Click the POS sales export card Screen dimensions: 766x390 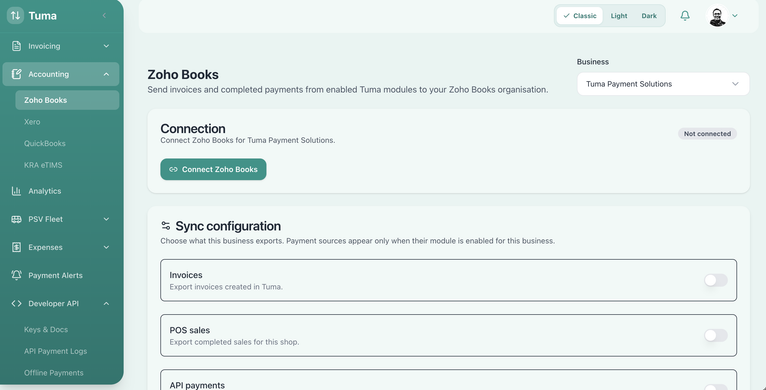click(448, 335)
